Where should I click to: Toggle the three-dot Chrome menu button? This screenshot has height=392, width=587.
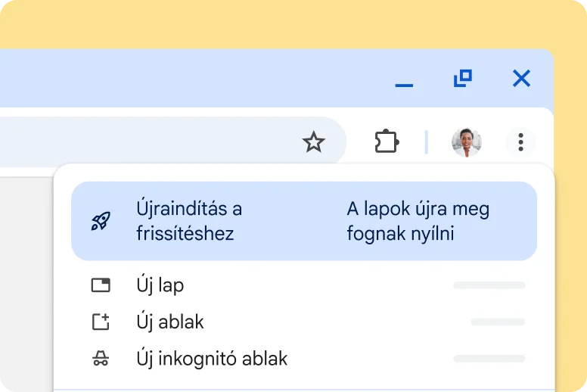[520, 142]
